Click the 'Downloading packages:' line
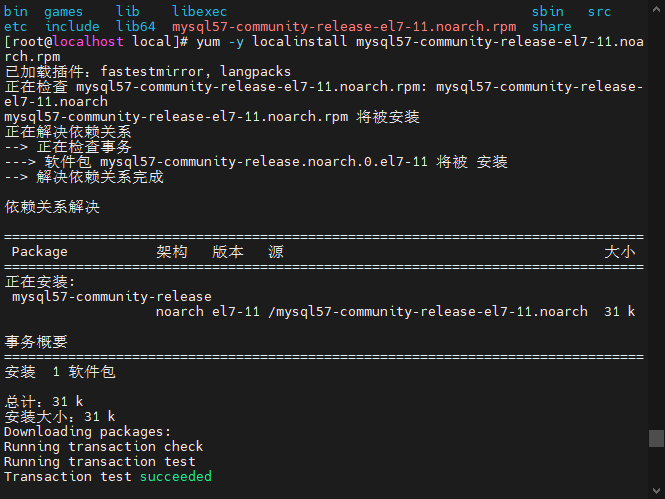This screenshot has width=665, height=499. click(x=87, y=432)
